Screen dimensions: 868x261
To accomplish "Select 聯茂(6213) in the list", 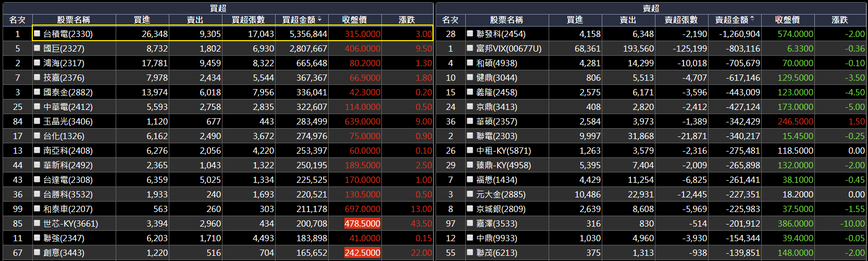I will tap(497, 253).
